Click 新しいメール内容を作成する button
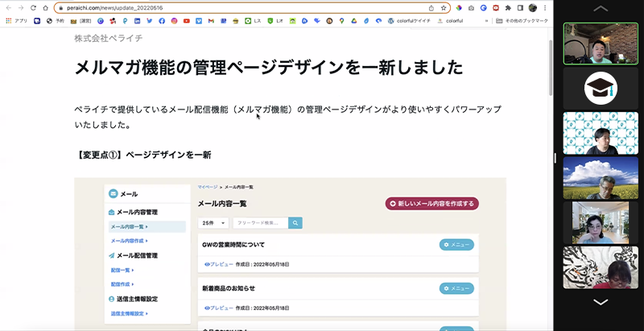644x331 pixels. click(432, 204)
